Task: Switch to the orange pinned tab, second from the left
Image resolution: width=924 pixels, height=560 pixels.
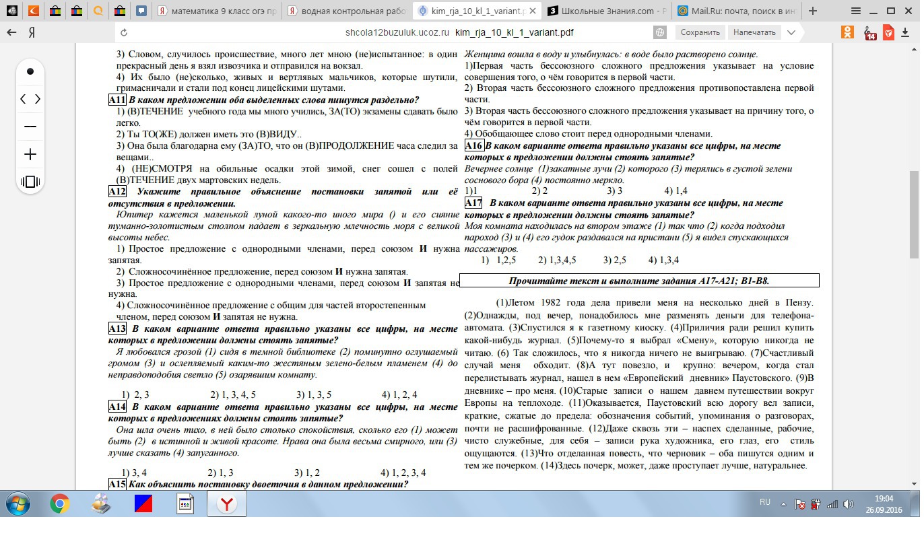Action: tap(34, 11)
